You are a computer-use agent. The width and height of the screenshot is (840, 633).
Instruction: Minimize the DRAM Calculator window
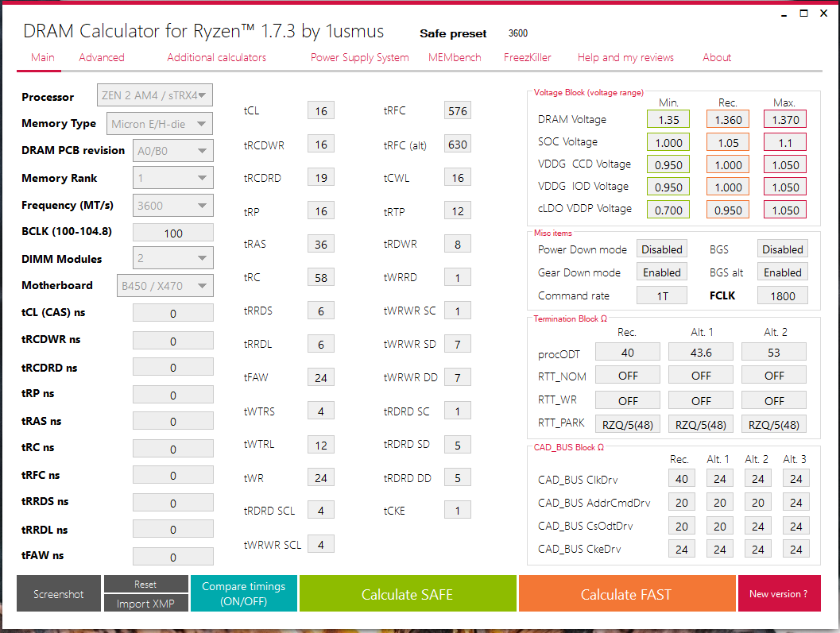(x=784, y=14)
